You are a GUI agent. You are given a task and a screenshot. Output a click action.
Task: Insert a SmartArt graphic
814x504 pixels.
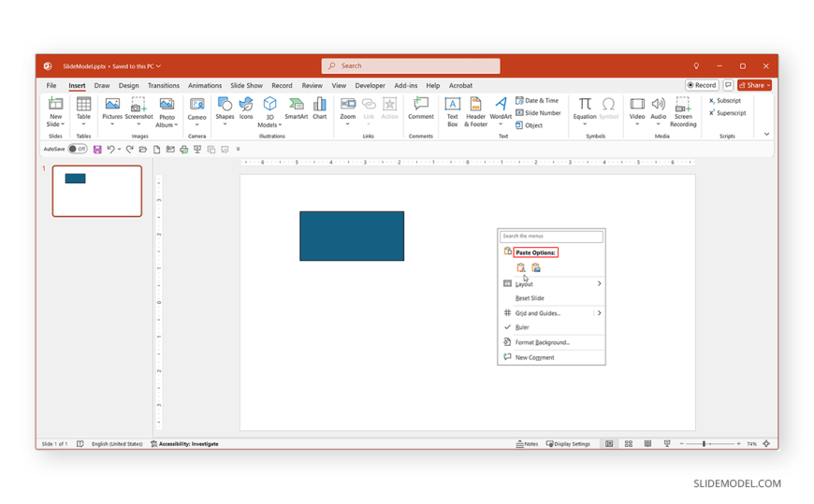tap(297, 108)
